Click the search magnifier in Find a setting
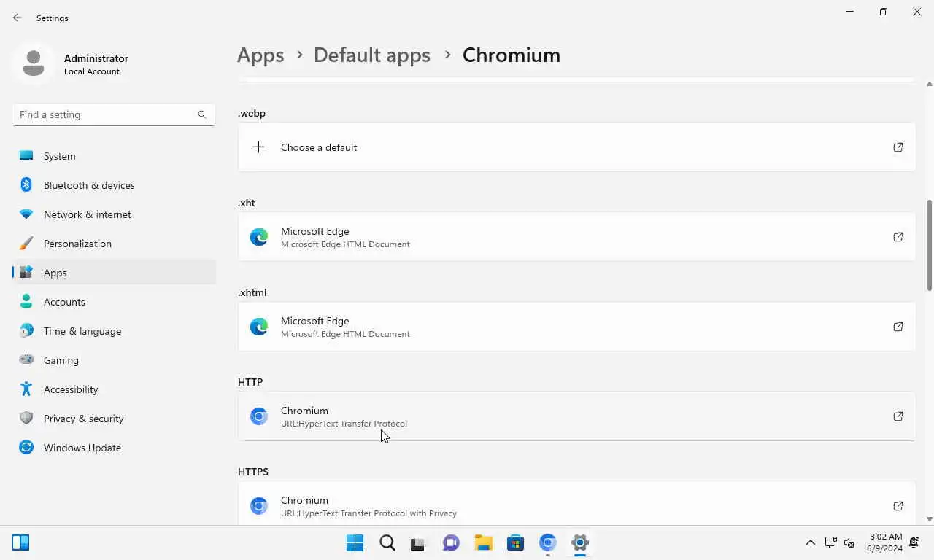934x560 pixels. 202,114
